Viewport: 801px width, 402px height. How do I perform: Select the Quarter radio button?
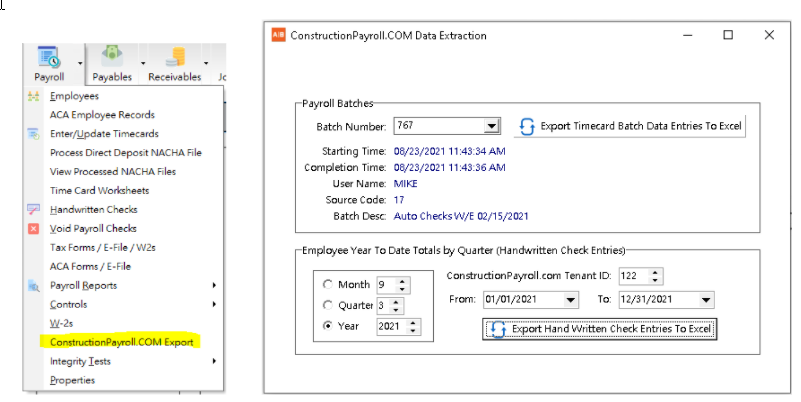point(328,305)
